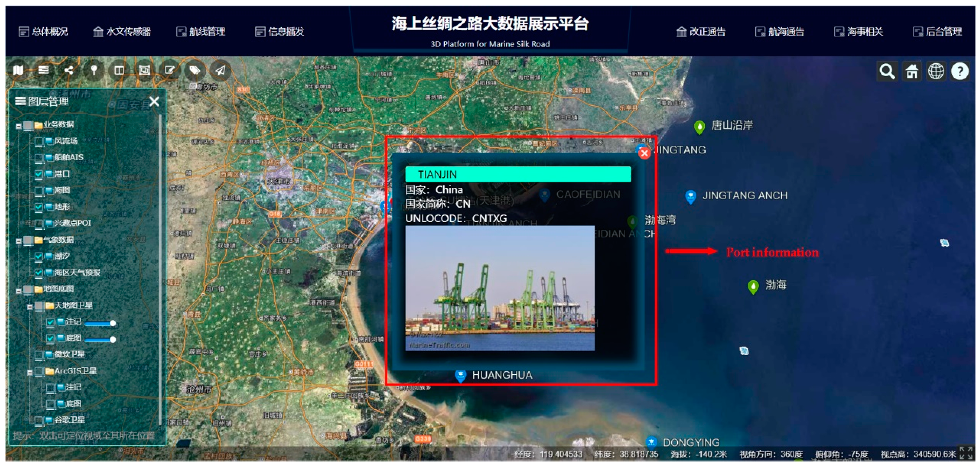Enable the 谷歌卫星 layer checkbox
This screenshot has height=468, width=980.
(x=39, y=420)
